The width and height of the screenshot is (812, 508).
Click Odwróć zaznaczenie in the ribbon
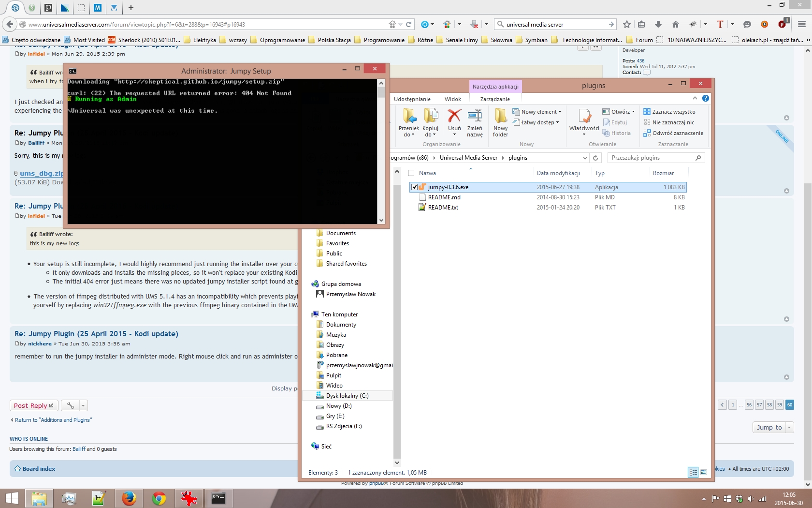click(x=673, y=133)
